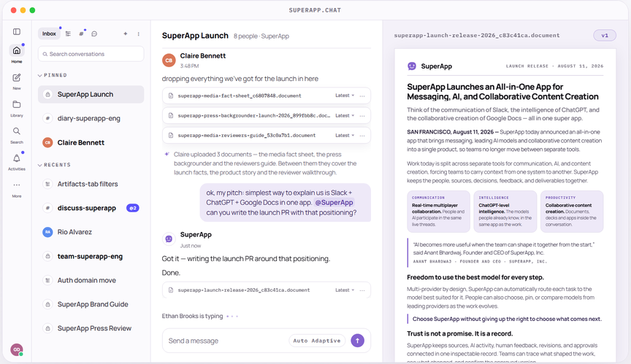Open Latest dropdown for launch-release document
The width and height of the screenshot is (631, 364).
(x=345, y=290)
